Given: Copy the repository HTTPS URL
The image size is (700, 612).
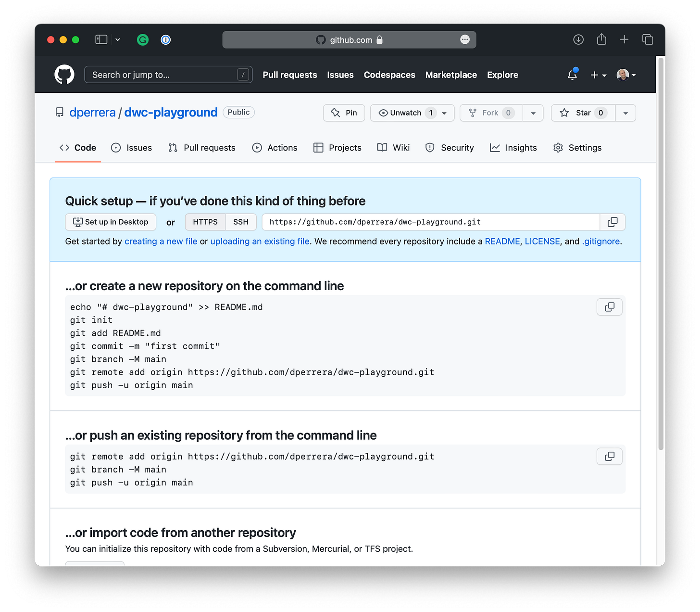Looking at the screenshot, I should (612, 222).
